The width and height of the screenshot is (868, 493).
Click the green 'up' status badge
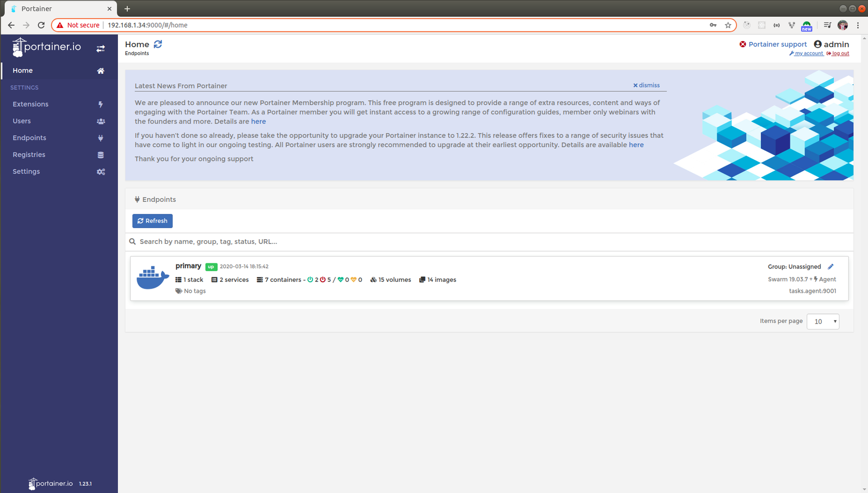[x=211, y=267]
